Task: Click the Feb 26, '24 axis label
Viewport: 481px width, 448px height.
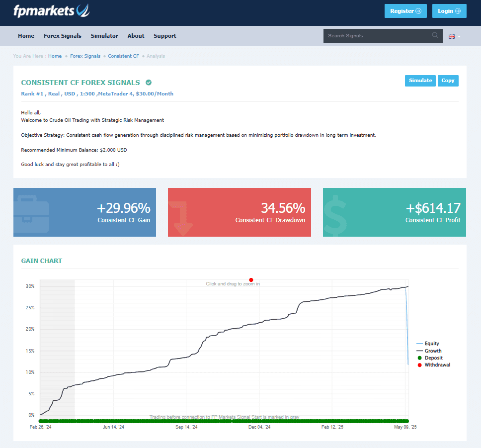Action: (40, 427)
